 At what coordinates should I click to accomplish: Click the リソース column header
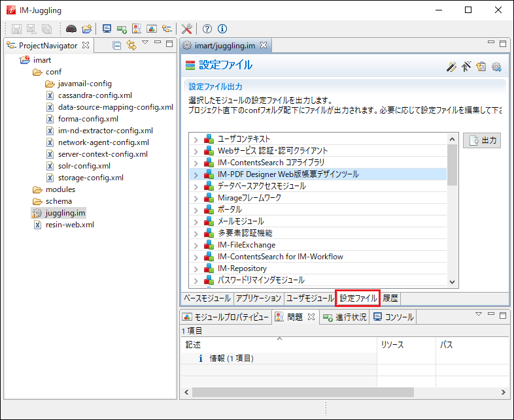pyautogui.click(x=407, y=345)
